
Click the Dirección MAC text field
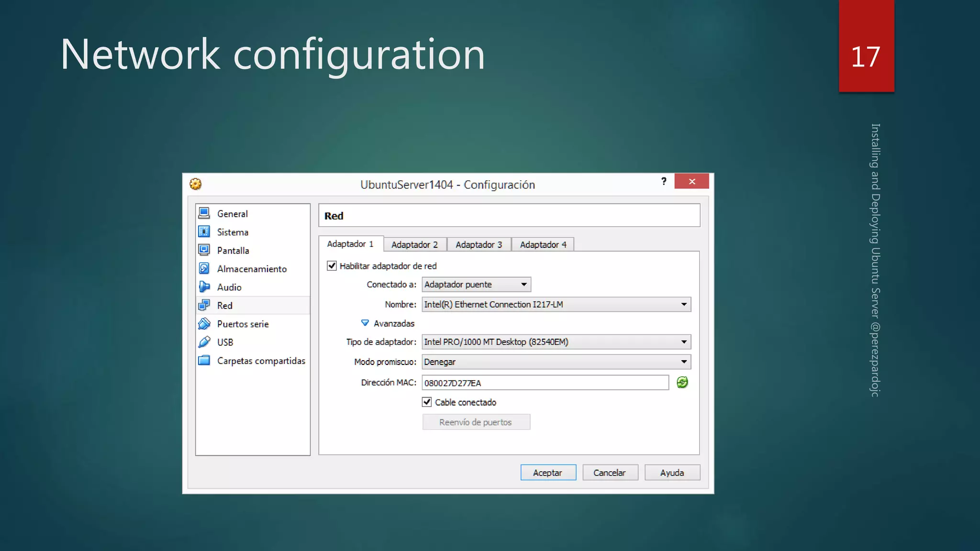point(545,383)
